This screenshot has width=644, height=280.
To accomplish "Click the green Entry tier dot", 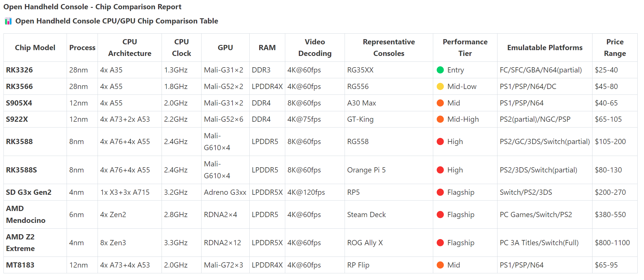I will tap(440, 70).
